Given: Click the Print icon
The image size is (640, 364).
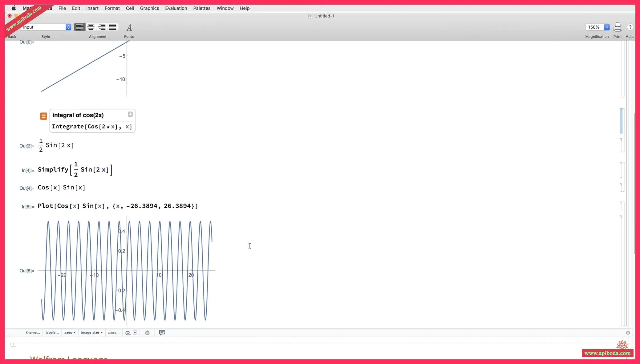Looking at the screenshot, I should (x=617, y=27).
